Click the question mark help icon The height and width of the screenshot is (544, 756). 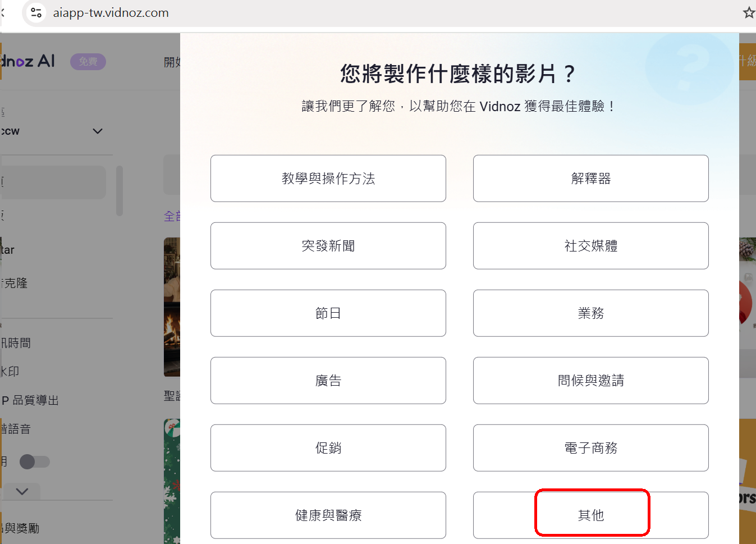tap(689, 68)
